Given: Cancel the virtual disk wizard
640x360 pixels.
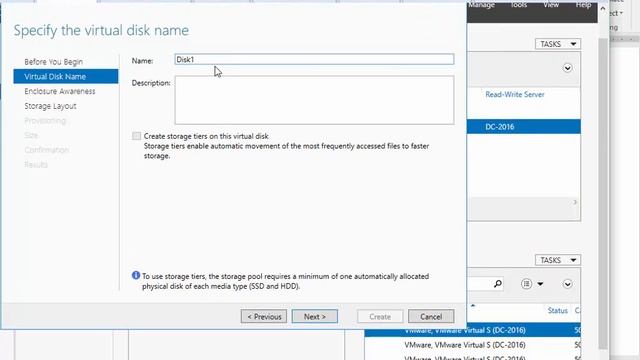Looking at the screenshot, I should (431, 316).
